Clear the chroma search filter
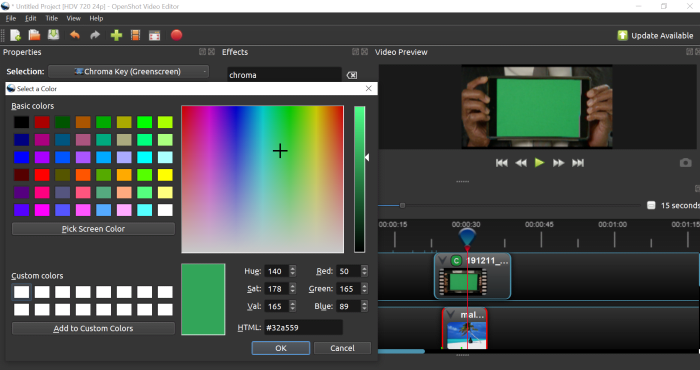Viewport: 700px width, 370px height. (x=352, y=75)
